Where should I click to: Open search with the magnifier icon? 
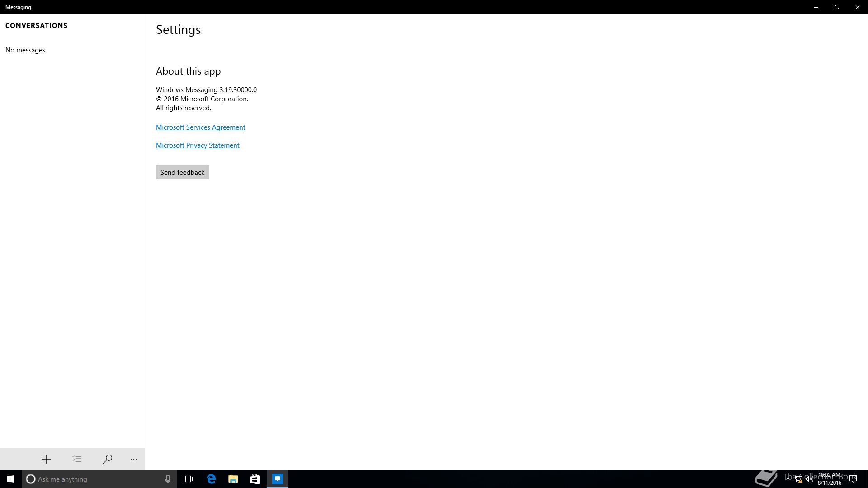[108, 459]
